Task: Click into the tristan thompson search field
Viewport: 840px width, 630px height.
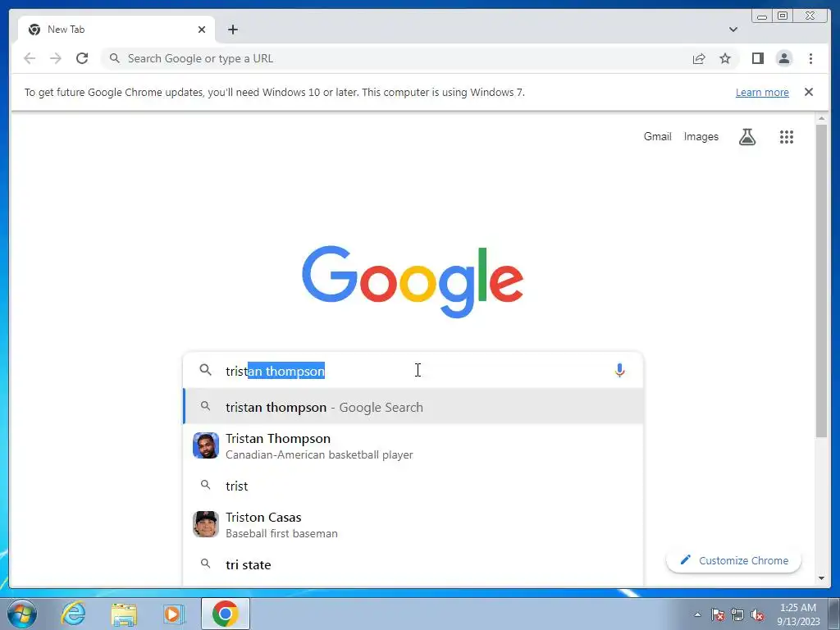Action: tap(413, 371)
